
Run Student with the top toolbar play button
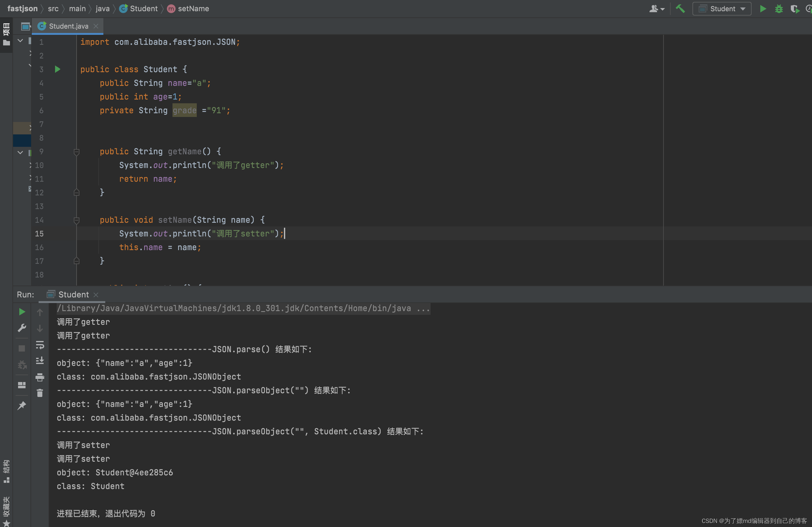pyautogui.click(x=763, y=9)
